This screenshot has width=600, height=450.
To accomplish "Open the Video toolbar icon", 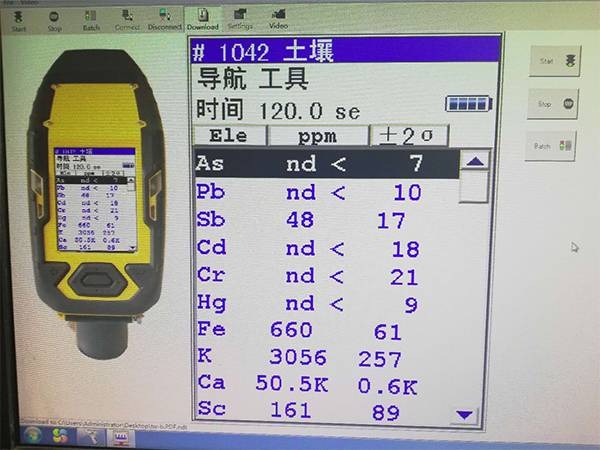I will click(278, 19).
